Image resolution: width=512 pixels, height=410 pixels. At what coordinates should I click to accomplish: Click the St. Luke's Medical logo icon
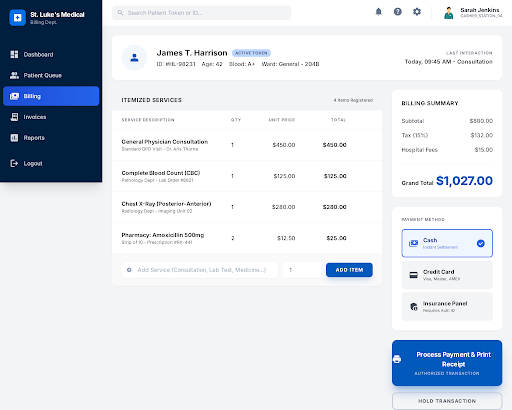click(x=17, y=18)
